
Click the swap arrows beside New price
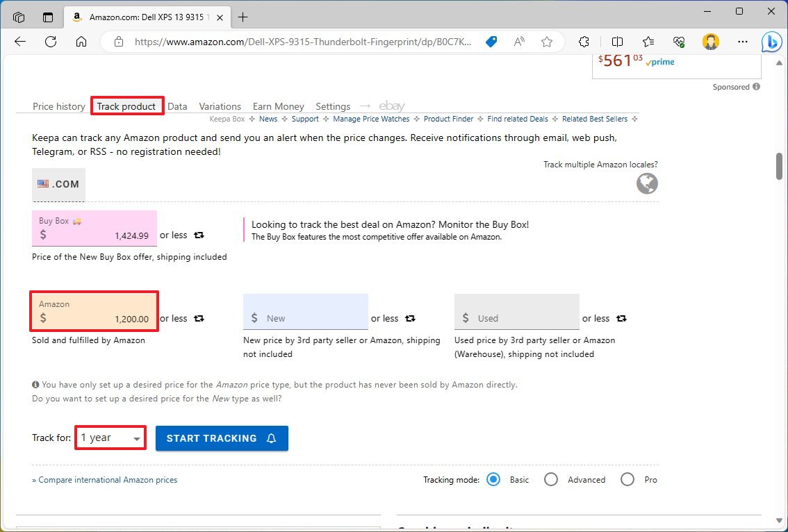point(410,319)
